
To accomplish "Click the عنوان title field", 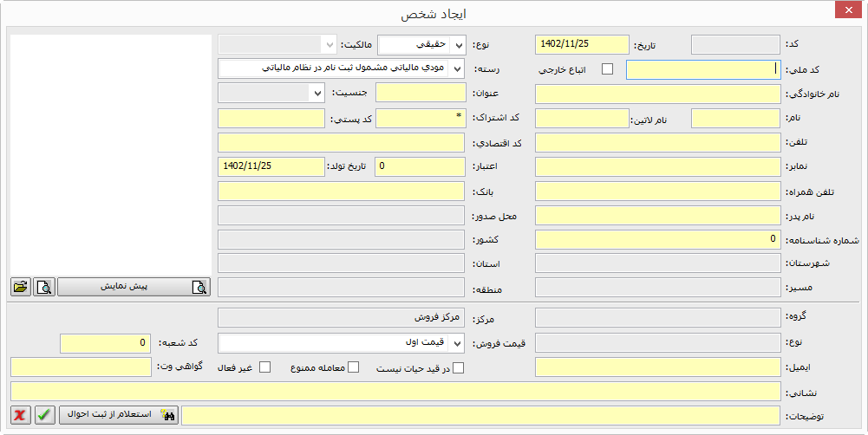I will pos(421,93).
